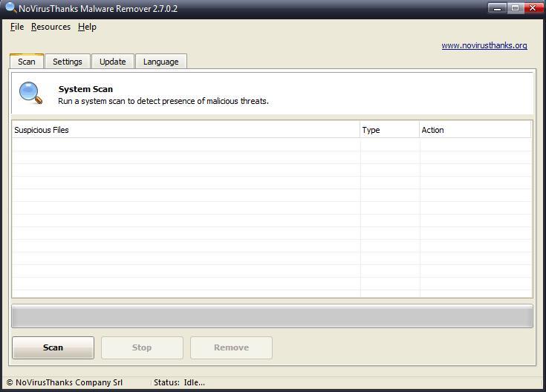Image resolution: width=546 pixels, height=392 pixels.
Task: Click the disabled Remove button
Action: [x=231, y=347]
